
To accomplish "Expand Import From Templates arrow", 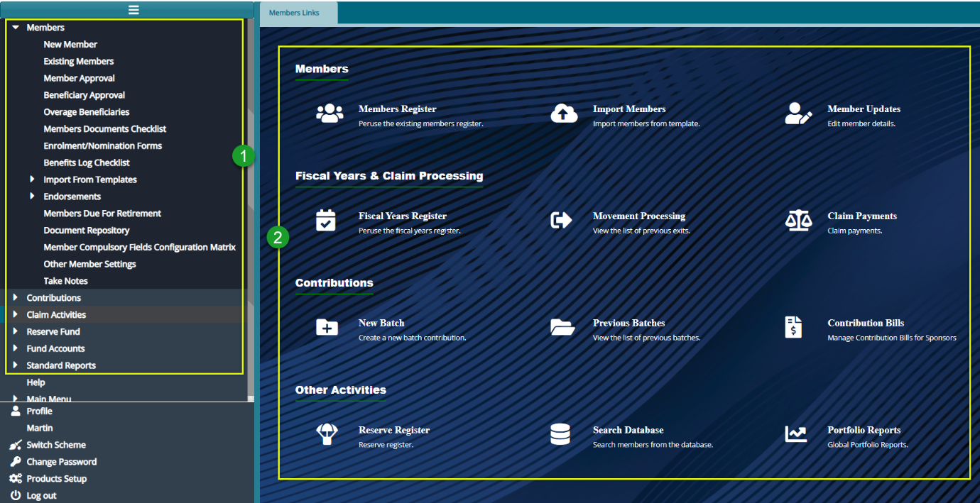I will click(x=32, y=179).
